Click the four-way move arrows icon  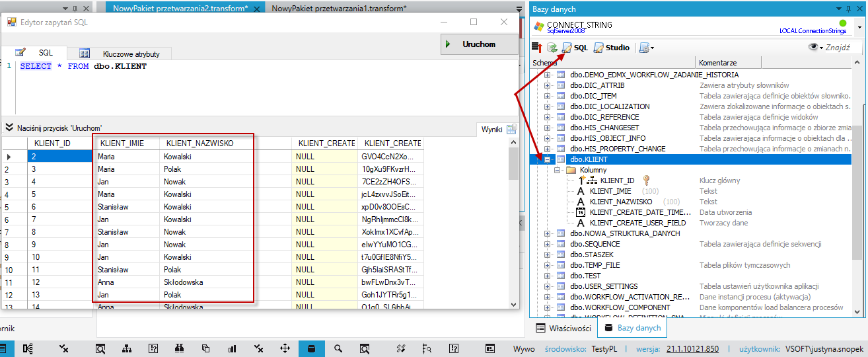(x=285, y=348)
